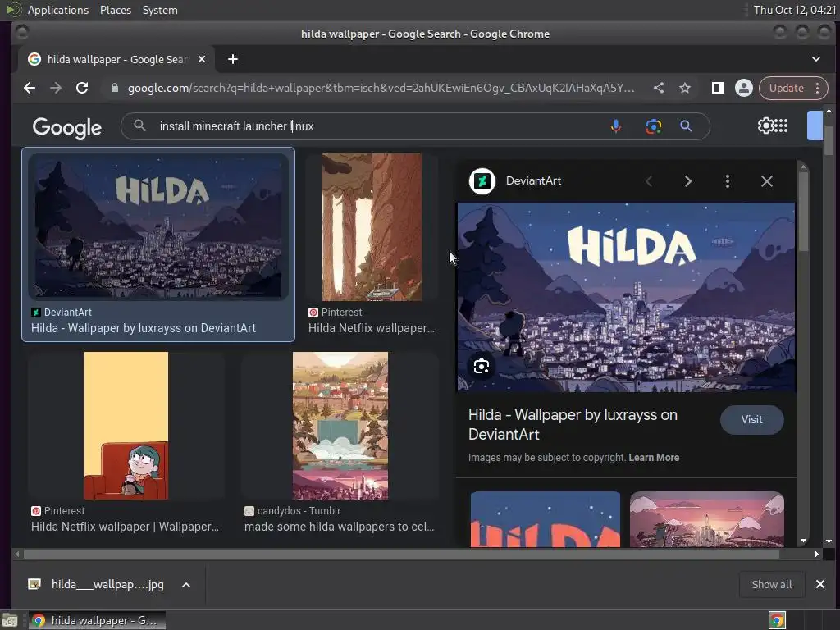Open the large Hilda preview image
The height and width of the screenshot is (630, 840).
coord(626,297)
